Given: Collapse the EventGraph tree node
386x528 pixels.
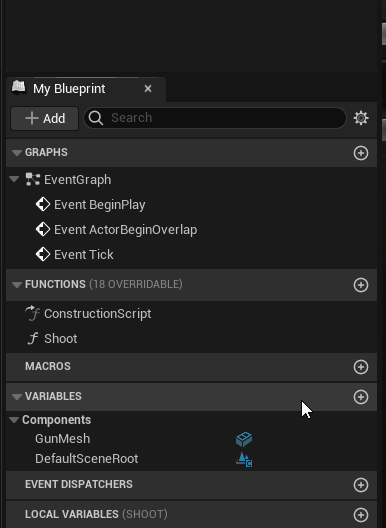Looking at the screenshot, I should pos(14,179).
